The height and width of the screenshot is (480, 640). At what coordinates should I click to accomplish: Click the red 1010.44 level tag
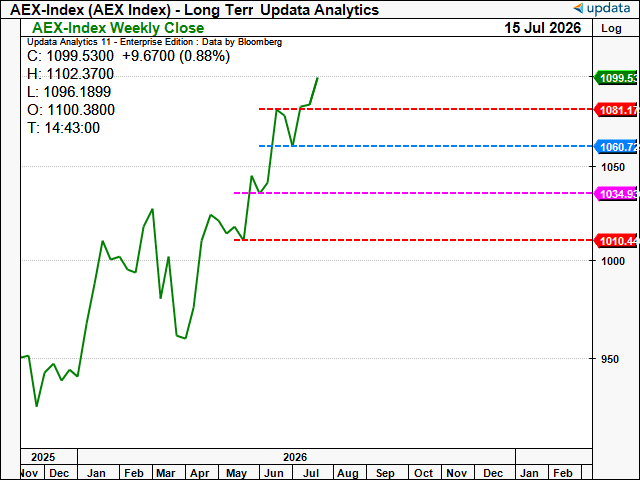617,241
